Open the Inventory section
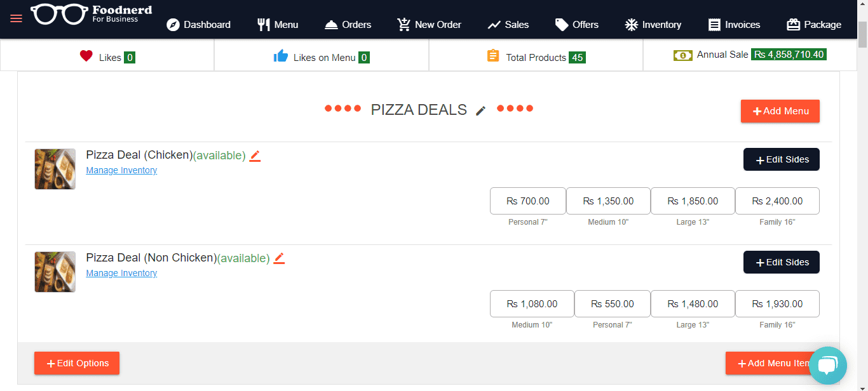The image size is (868, 391). point(653,25)
